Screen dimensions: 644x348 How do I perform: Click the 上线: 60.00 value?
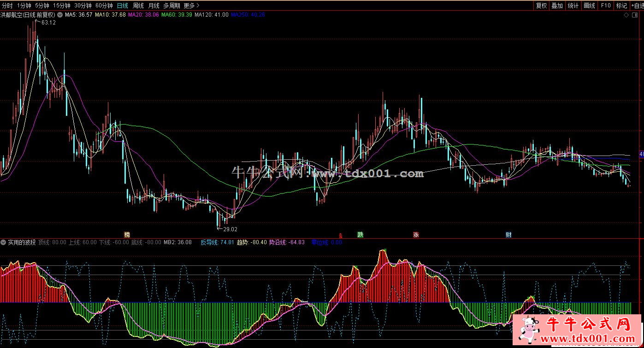tap(83, 242)
